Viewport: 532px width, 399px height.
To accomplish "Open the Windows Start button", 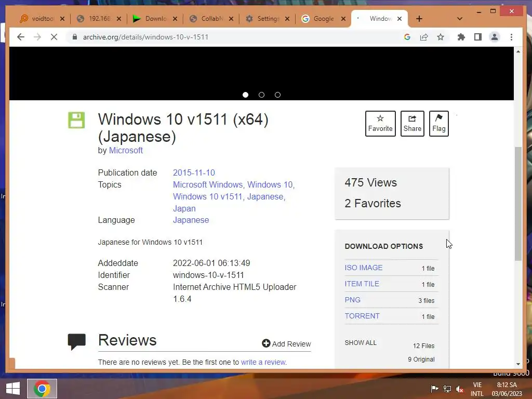I will coord(12,389).
